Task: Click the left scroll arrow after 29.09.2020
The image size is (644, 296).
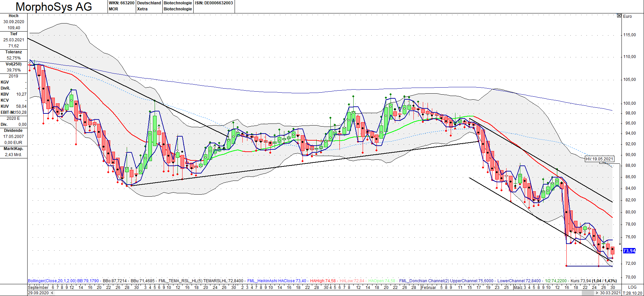Action: click(52, 293)
